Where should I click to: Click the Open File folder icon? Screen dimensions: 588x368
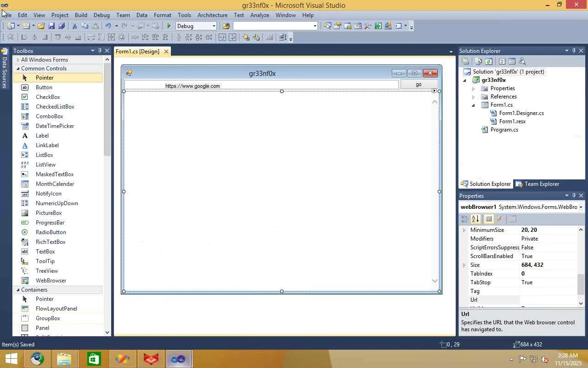(41, 26)
